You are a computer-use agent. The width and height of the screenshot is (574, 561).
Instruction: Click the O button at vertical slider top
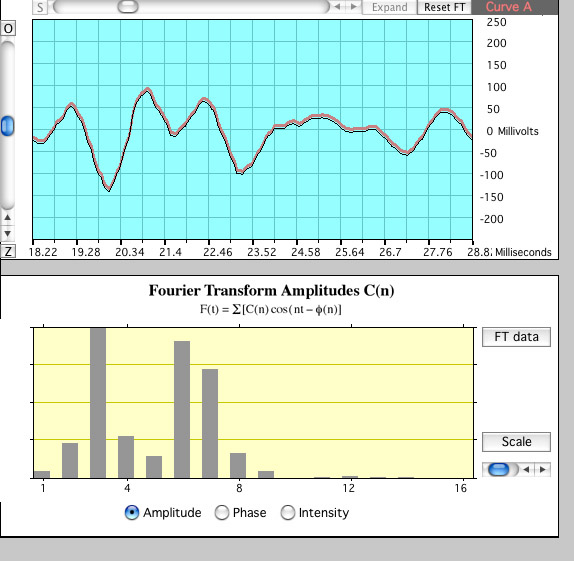tap(8, 29)
